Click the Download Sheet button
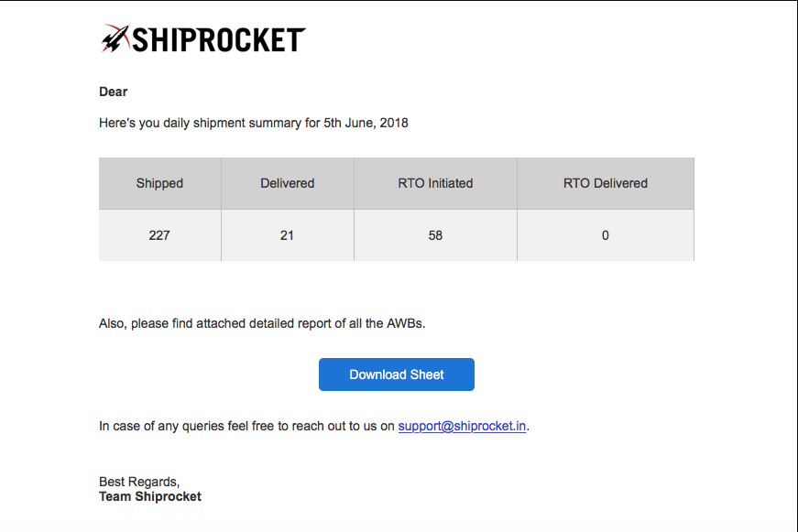The width and height of the screenshot is (798, 532). [x=397, y=375]
